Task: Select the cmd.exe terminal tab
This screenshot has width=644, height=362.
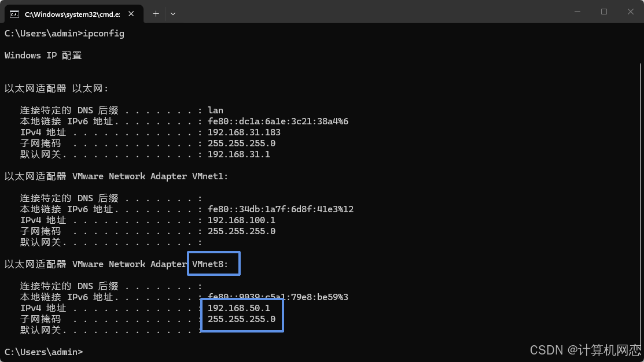Action: coord(74,14)
